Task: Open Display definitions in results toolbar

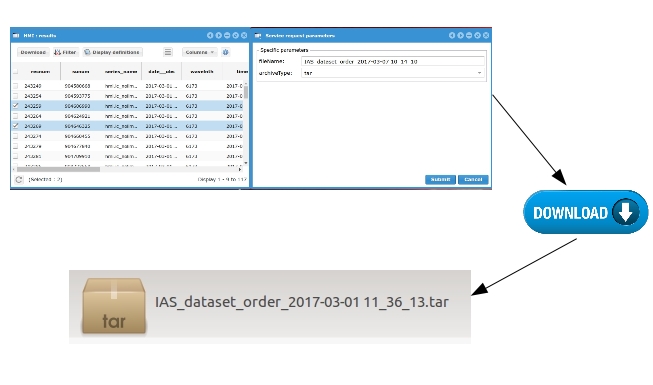Action: pyautogui.click(x=112, y=52)
